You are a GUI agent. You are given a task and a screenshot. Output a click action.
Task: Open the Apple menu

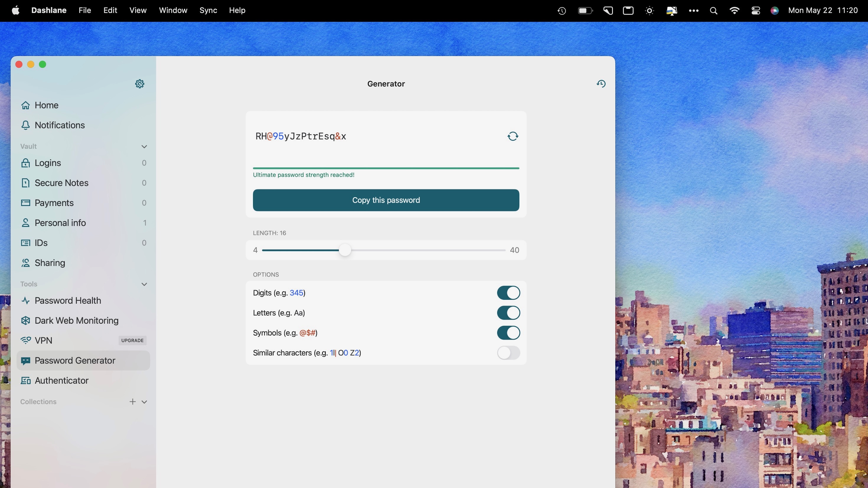pyautogui.click(x=15, y=10)
